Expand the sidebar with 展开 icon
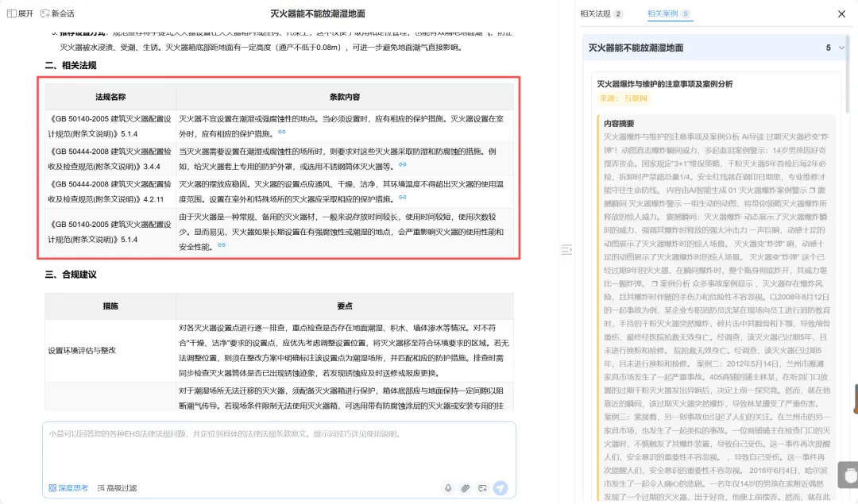 coord(20,13)
